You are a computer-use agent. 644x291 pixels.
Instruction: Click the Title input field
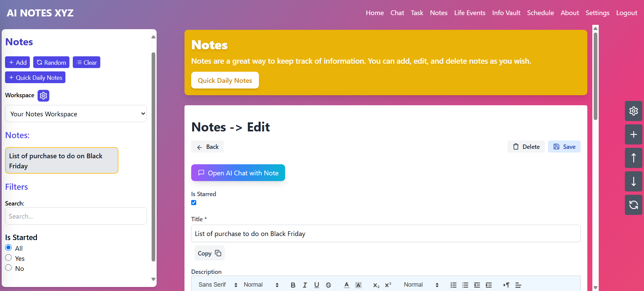click(386, 233)
